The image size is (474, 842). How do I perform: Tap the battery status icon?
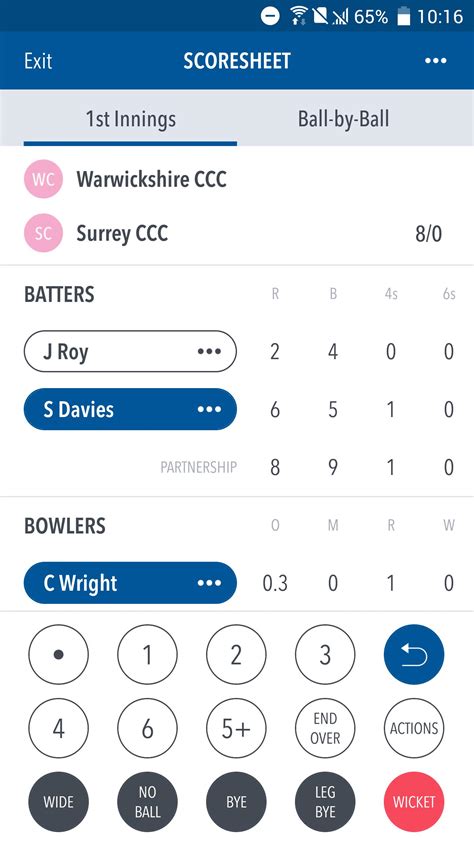tap(403, 17)
